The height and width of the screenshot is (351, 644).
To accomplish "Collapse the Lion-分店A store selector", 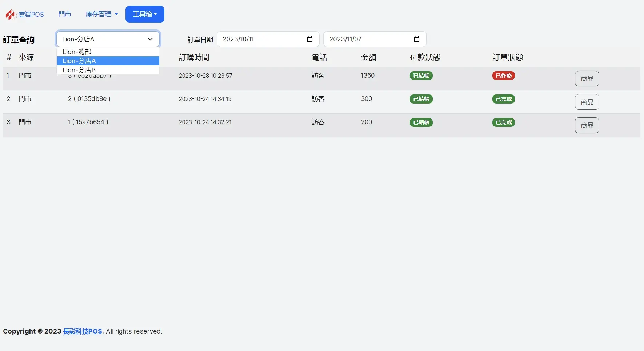I will coord(108,39).
